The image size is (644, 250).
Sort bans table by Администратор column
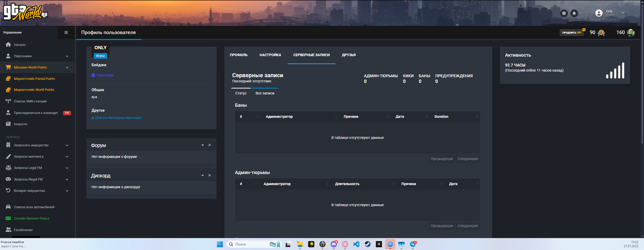click(x=300, y=116)
